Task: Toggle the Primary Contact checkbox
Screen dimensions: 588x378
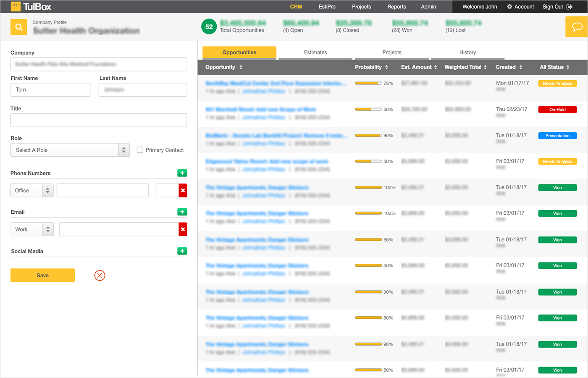Action: (x=140, y=150)
